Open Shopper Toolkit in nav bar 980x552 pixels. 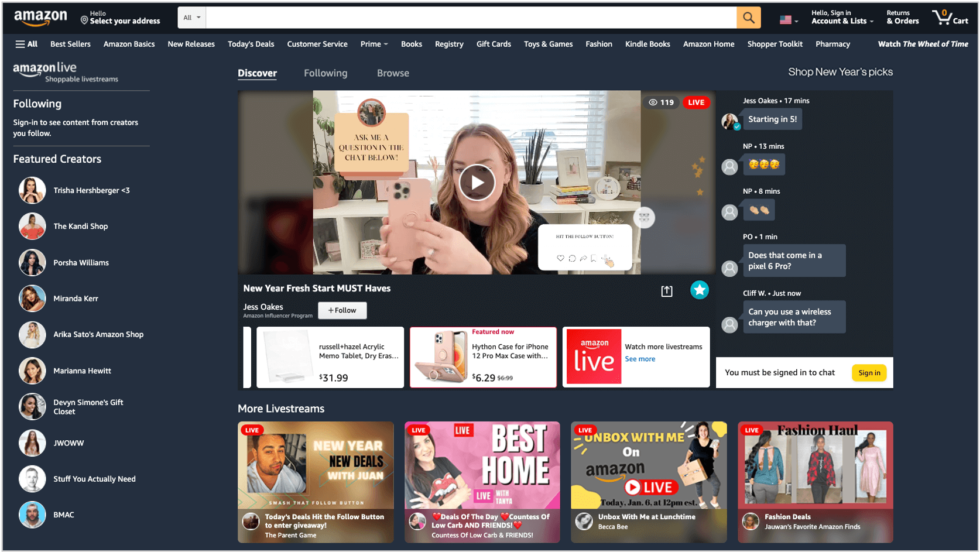(x=775, y=44)
